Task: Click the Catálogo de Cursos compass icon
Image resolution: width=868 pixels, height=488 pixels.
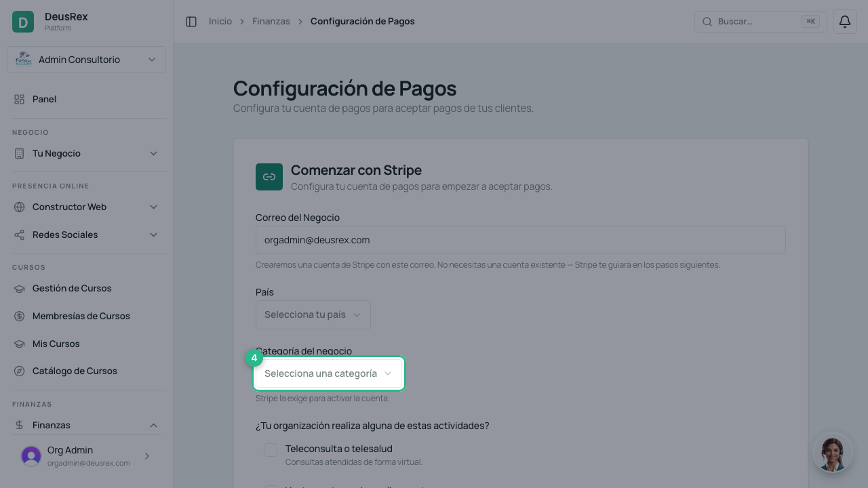Action: tap(19, 371)
